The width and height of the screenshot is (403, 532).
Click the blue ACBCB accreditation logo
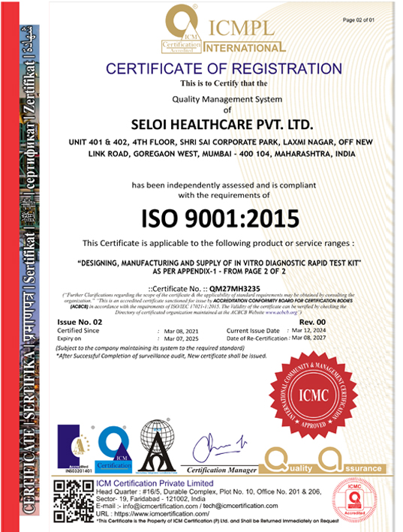pyautogui.click(x=74, y=449)
